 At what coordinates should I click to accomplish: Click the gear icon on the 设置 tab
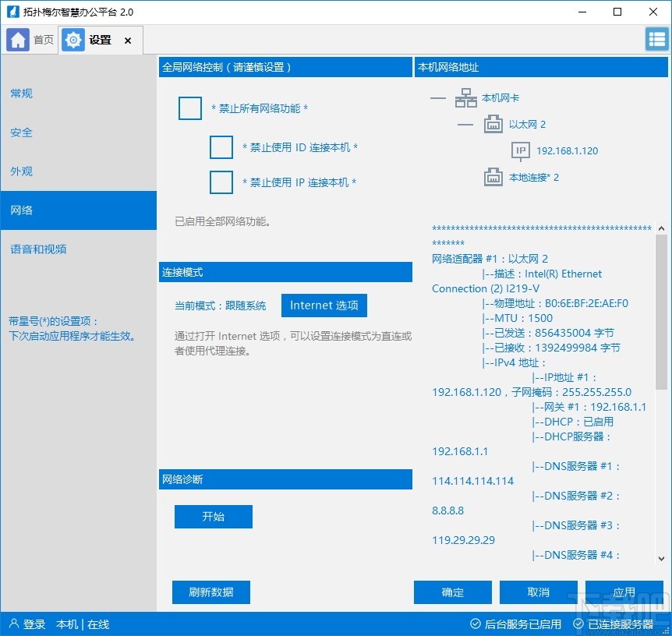[73, 39]
